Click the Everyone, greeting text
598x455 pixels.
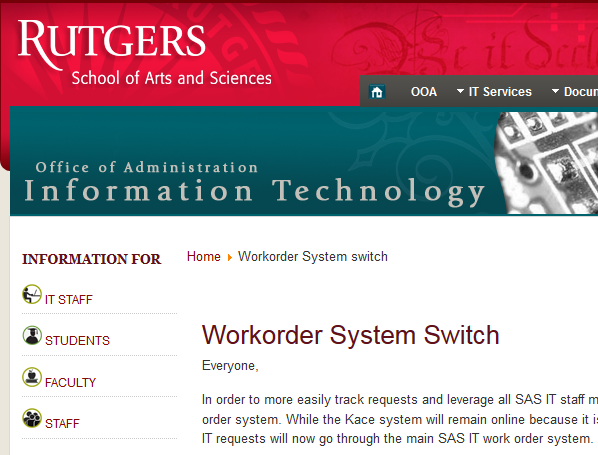pyautogui.click(x=230, y=366)
